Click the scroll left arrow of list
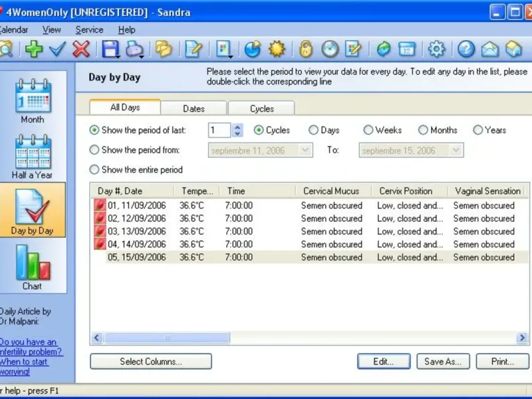The width and height of the screenshot is (532, 399). pos(97,338)
